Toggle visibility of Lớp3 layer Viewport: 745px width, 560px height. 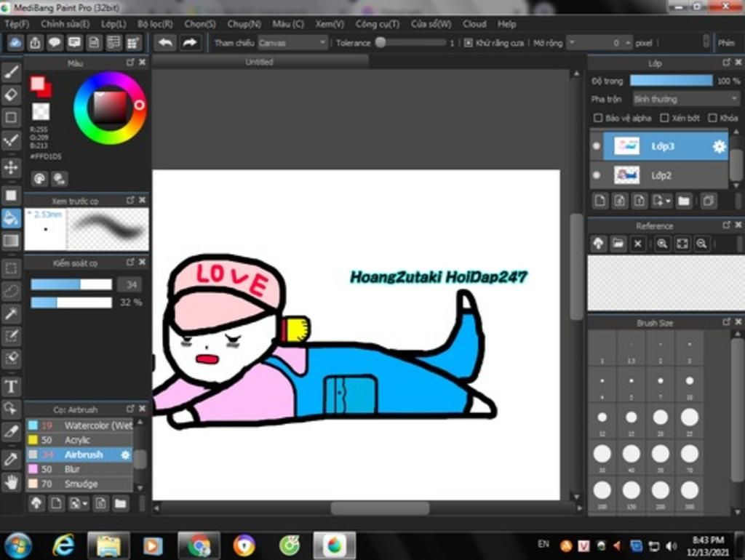(x=597, y=146)
